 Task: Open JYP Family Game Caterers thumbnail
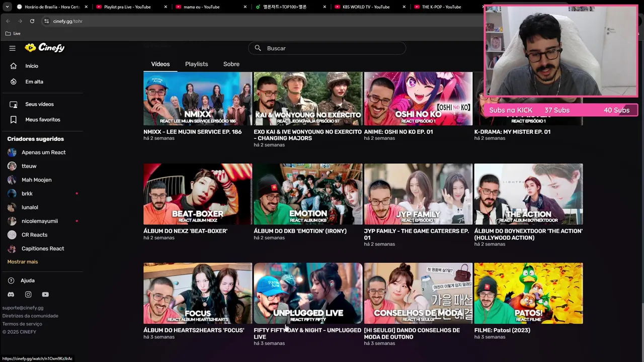418,194
